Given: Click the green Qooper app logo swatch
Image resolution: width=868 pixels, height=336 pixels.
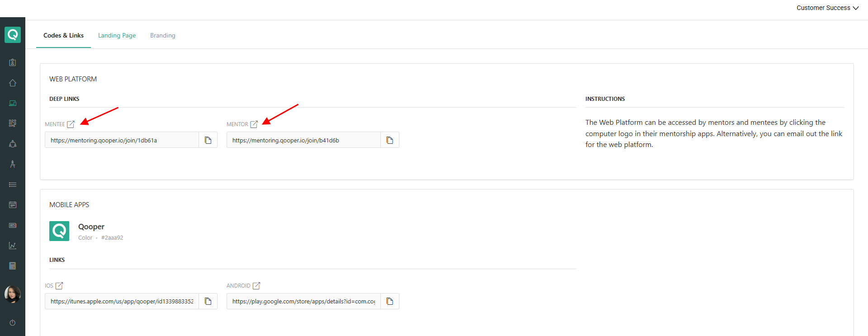Looking at the screenshot, I should (x=59, y=231).
